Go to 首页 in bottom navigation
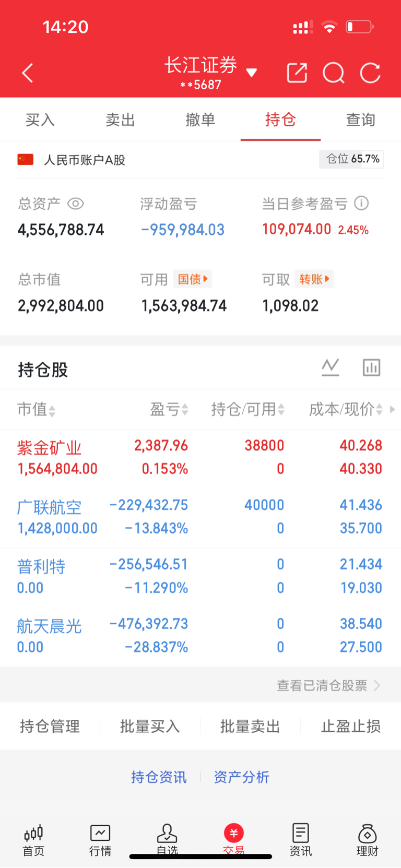This screenshot has height=868, width=401. tap(33, 840)
